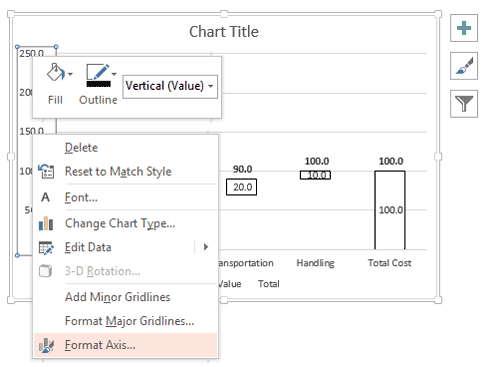Click the 150.0 axis value label
The image size is (502, 367).
click(31, 131)
